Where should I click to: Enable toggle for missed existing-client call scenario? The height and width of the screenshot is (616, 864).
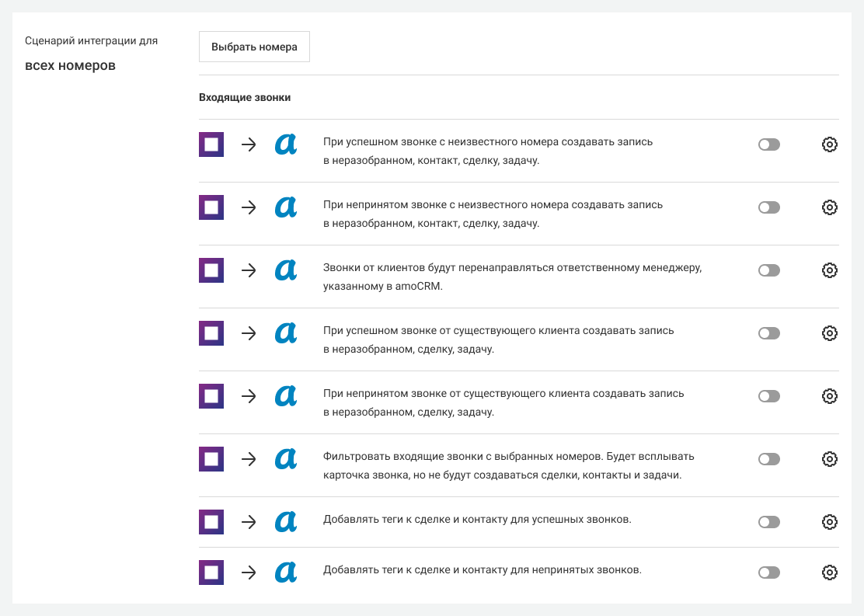[768, 396]
